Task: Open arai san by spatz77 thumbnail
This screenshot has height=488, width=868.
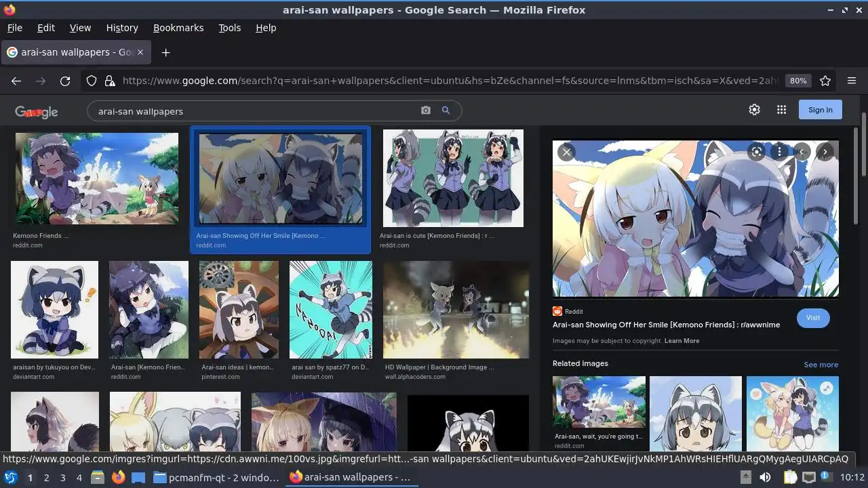Action: [x=331, y=310]
